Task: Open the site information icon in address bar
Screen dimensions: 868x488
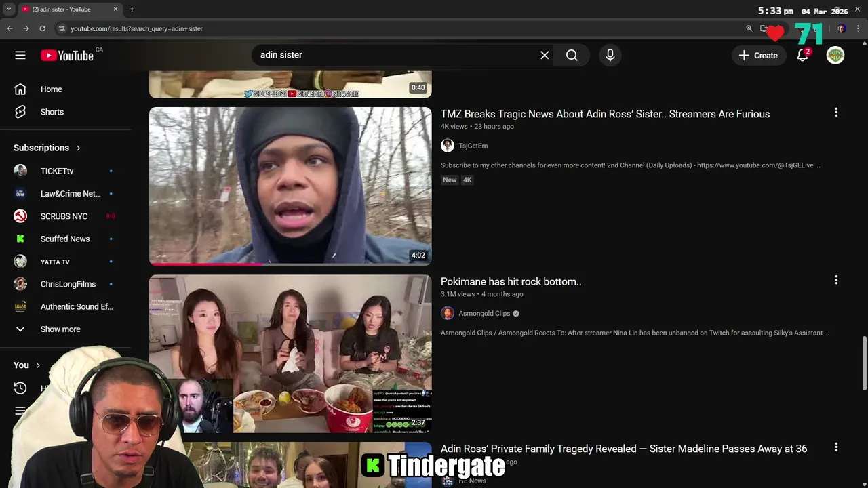Action: coord(62,28)
